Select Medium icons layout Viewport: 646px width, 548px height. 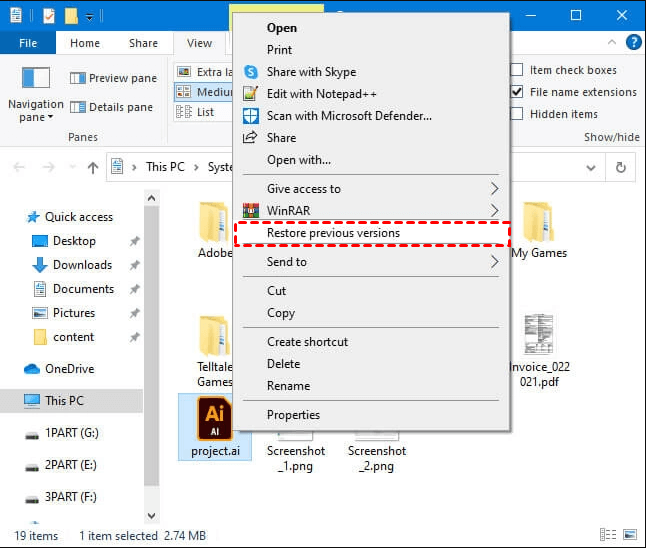pyautogui.click(x=204, y=92)
